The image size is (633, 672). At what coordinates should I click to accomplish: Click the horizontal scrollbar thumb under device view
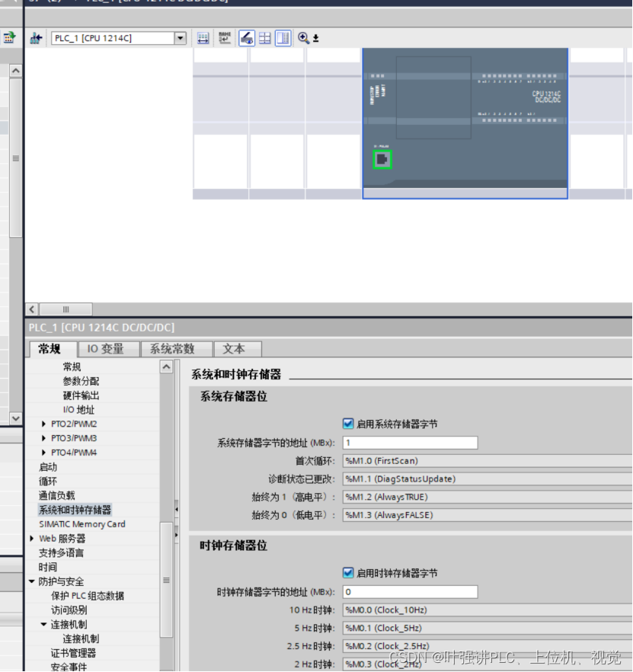[66, 309]
